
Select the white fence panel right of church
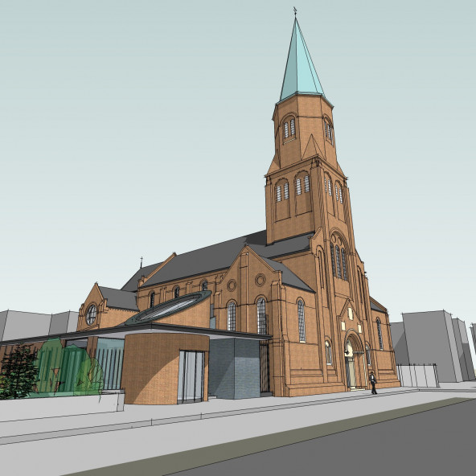(x=417, y=375)
